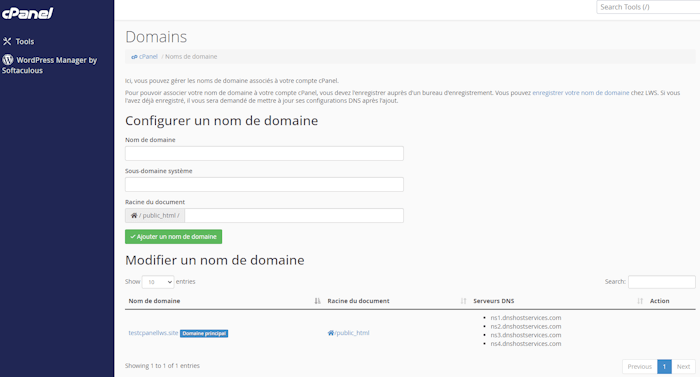700x377 pixels.
Task: Click the Racine du document input field
Action: point(294,215)
